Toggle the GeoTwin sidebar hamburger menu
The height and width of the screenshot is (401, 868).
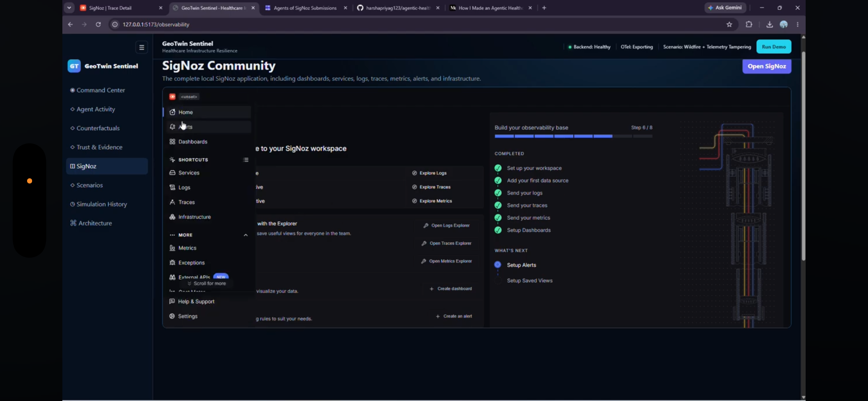tap(141, 47)
